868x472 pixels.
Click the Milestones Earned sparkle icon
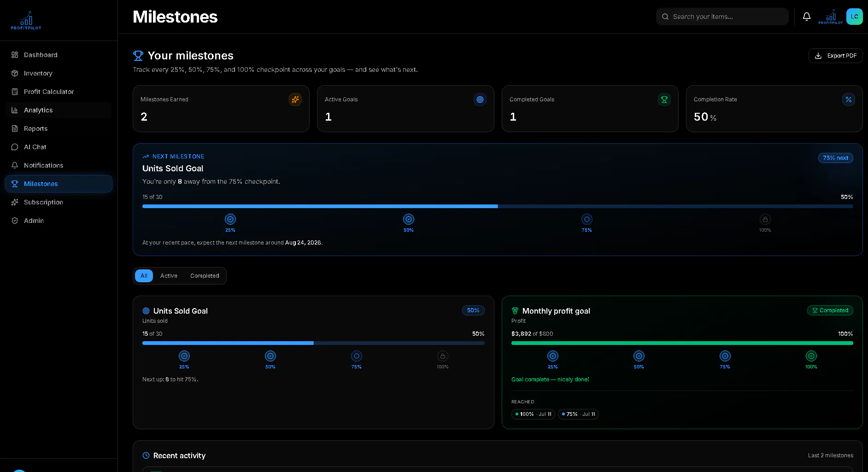click(295, 99)
